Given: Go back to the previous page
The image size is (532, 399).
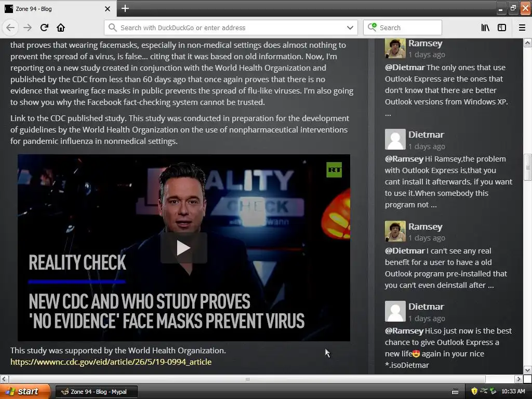Looking at the screenshot, I should coord(10,28).
